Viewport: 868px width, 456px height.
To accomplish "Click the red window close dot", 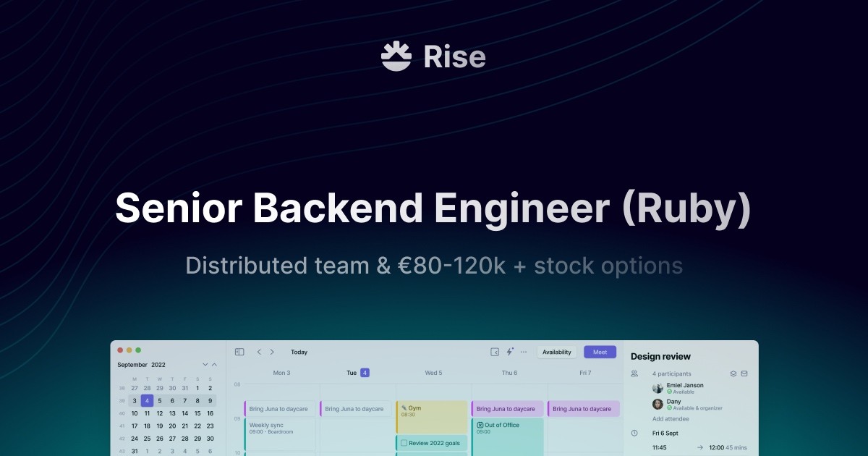I will click(x=120, y=350).
